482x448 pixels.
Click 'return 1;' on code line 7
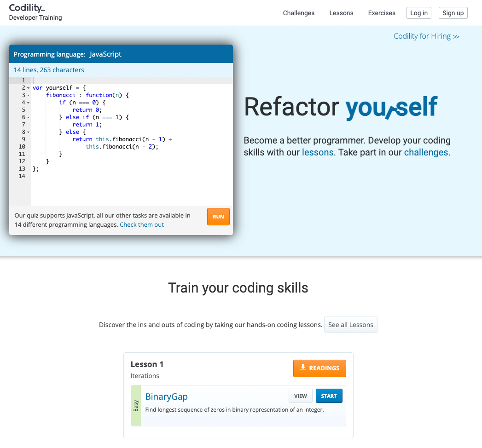(x=87, y=125)
